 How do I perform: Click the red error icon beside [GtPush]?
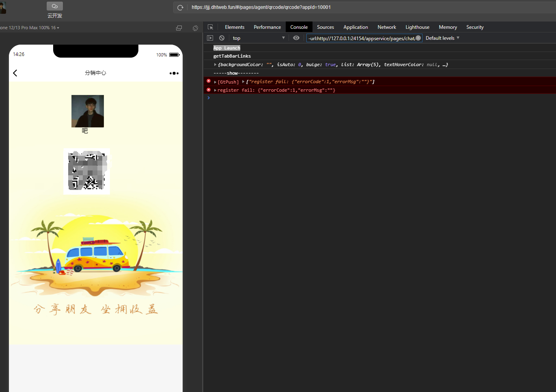[x=209, y=81]
